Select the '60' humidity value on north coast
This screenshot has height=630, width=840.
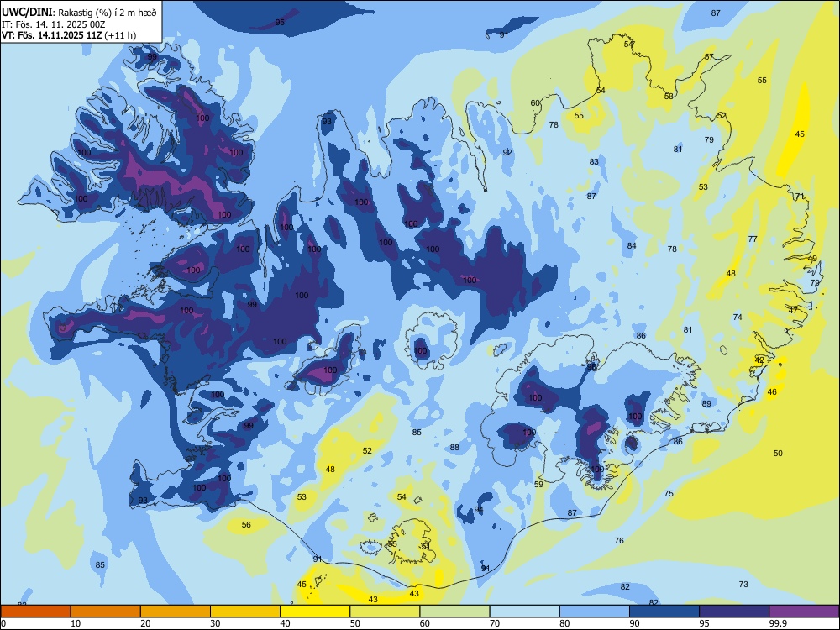click(535, 103)
